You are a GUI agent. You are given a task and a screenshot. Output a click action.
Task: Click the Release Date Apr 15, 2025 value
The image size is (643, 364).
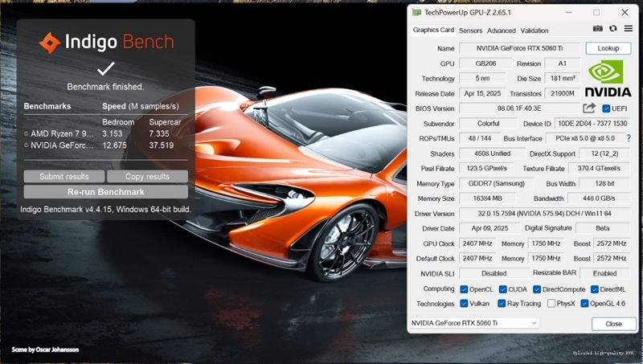[x=482, y=93]
